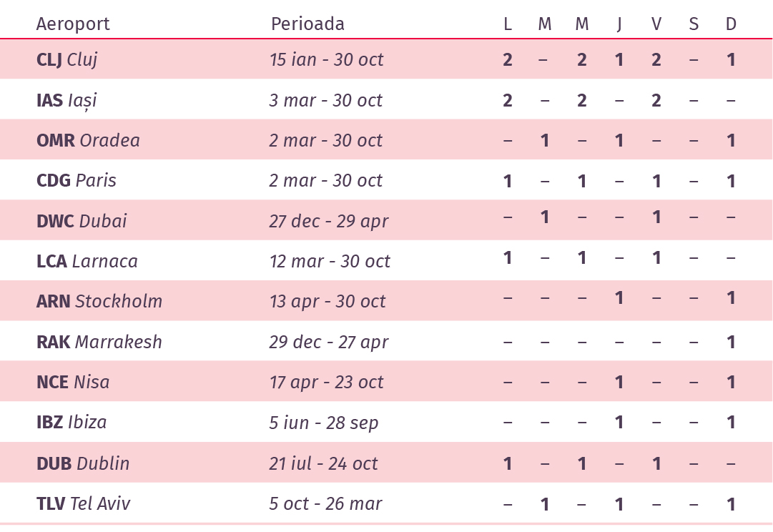
Task: Click the S (Saturday) column header
Action: click(x=694, y=24)
